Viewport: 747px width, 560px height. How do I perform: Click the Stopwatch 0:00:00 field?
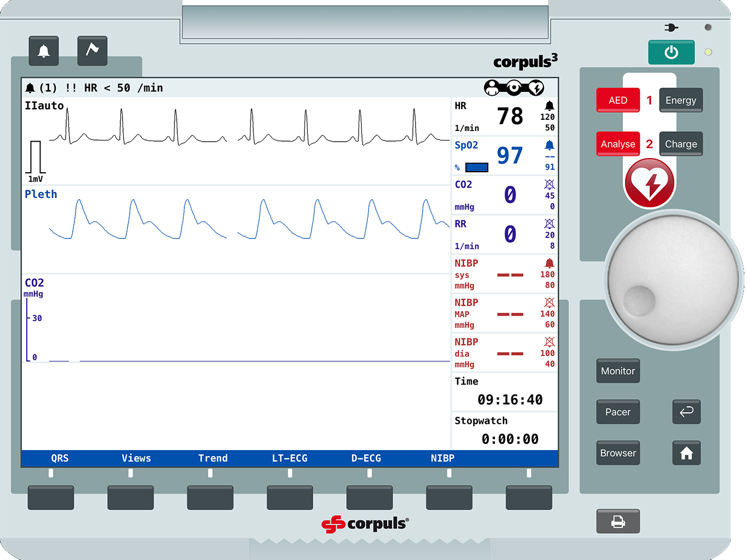pyautogui.click(x=504, y=431)
